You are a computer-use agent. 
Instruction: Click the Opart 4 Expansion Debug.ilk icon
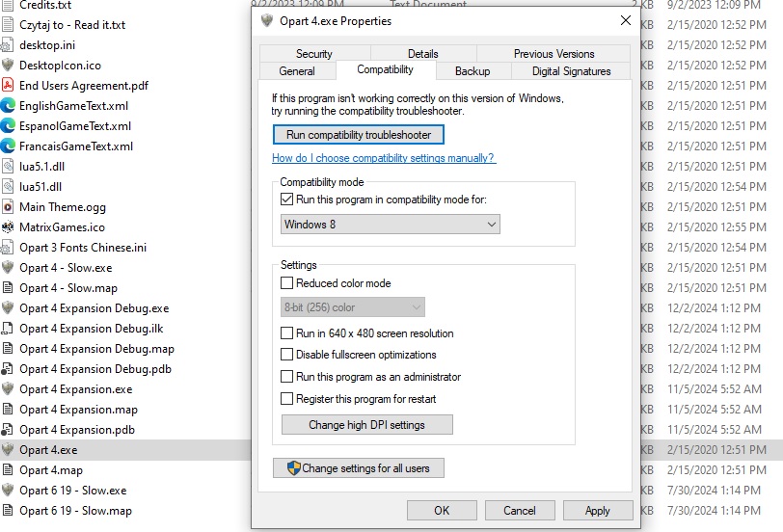pyautogui.click(x=8, y=329)
